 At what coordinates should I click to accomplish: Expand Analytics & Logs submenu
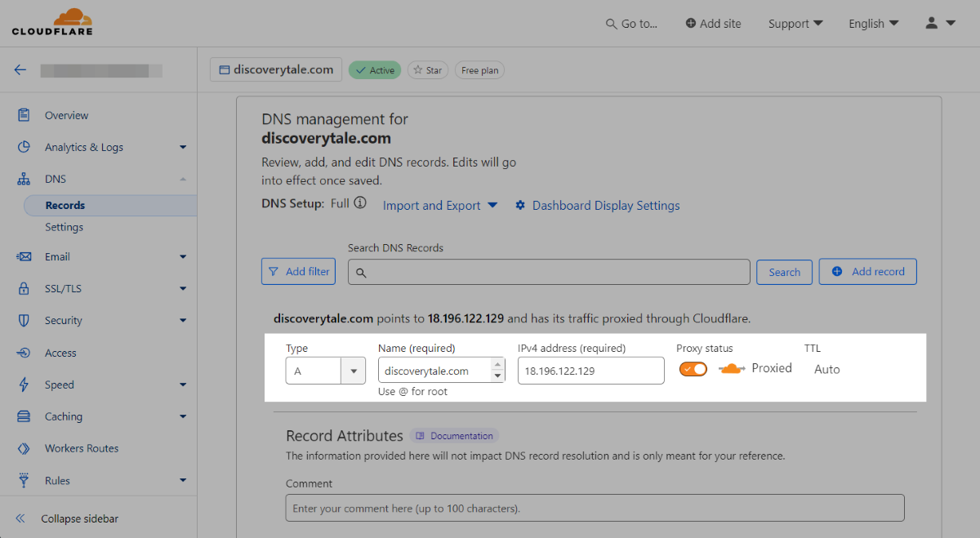(183, 147)
